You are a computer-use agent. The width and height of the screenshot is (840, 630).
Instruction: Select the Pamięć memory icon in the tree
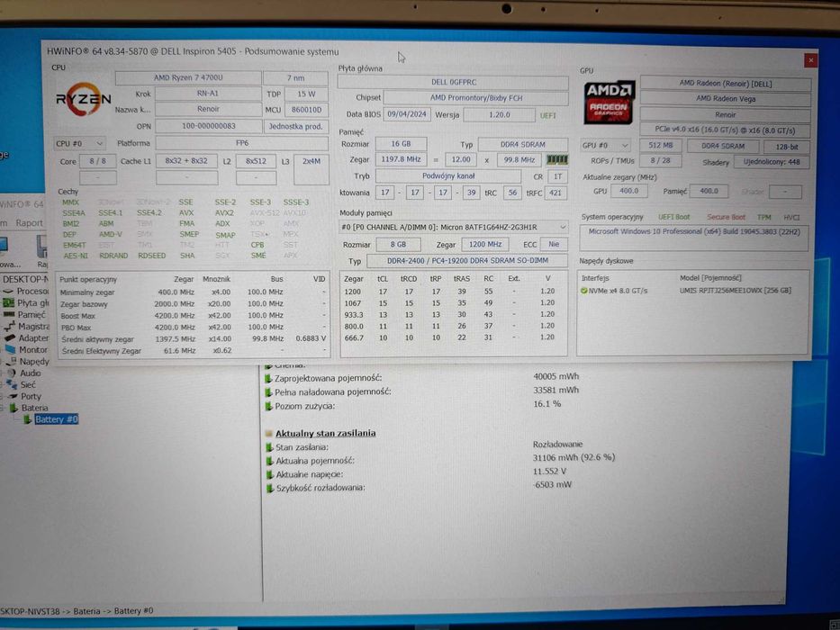point(9,314)
